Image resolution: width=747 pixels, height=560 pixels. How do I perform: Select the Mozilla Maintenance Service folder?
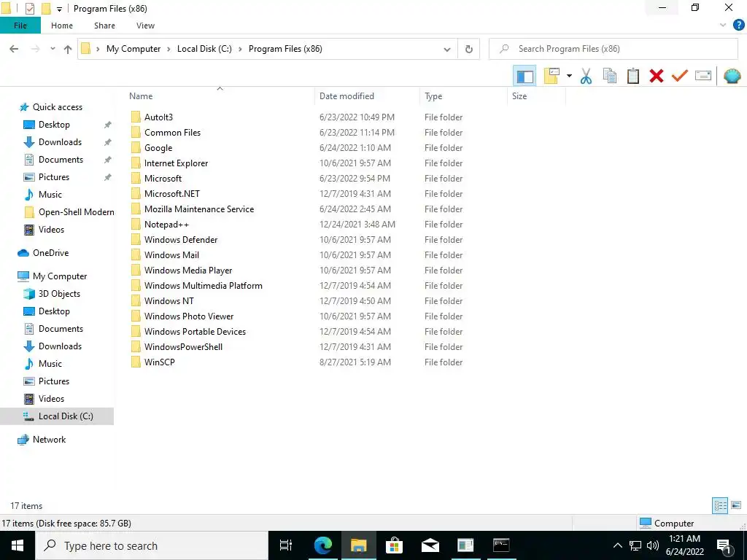(199, 209)
